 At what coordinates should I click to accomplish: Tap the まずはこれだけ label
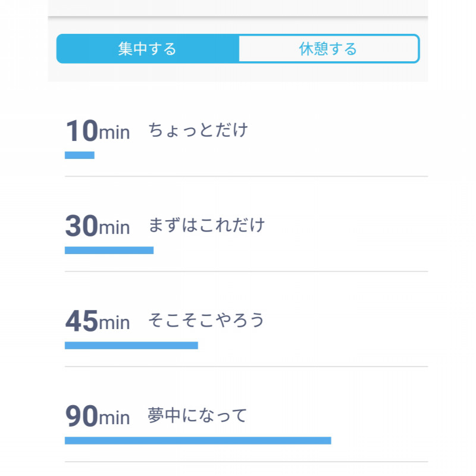tap(206, 226)
